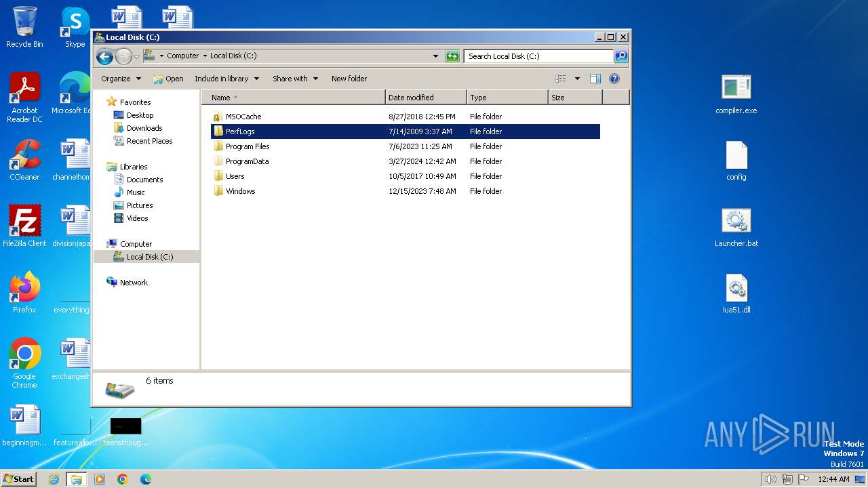
Task: Select the Recycle Bin desktop icon
Action: 24,27
